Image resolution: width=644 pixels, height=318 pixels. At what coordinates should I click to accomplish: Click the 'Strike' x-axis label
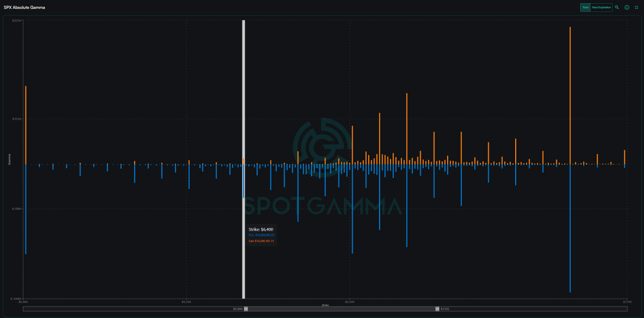pos(325,305)
